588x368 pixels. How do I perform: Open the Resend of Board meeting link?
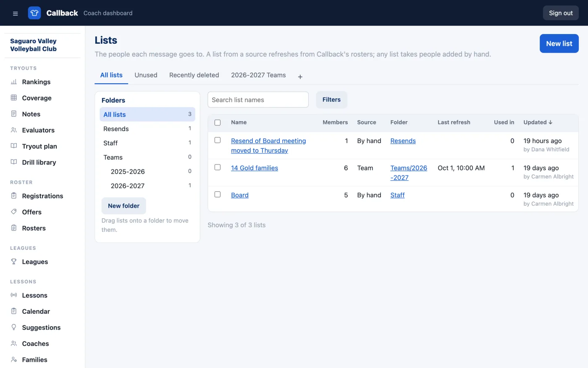pyautogui.click(x=268, y=146)
